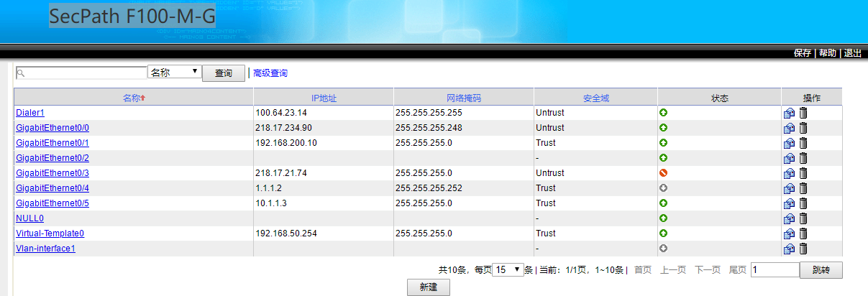Delete GigabitEthernet0/4 with its trash icon

(803, 188)
